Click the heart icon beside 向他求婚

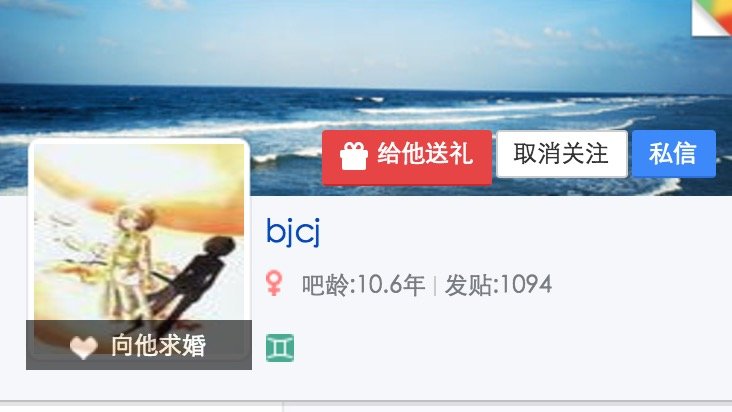tap(84, 347)
